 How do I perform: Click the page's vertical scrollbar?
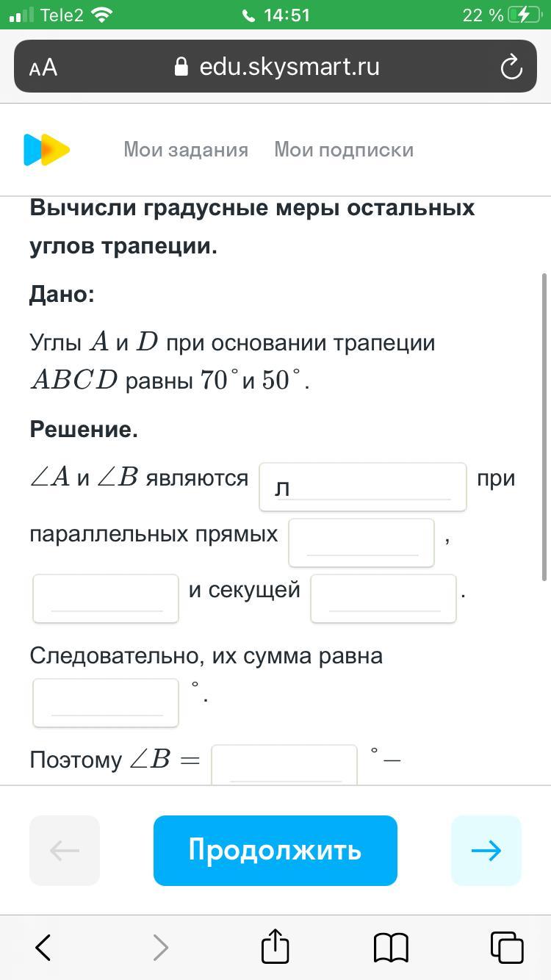[x=544, y=426]
